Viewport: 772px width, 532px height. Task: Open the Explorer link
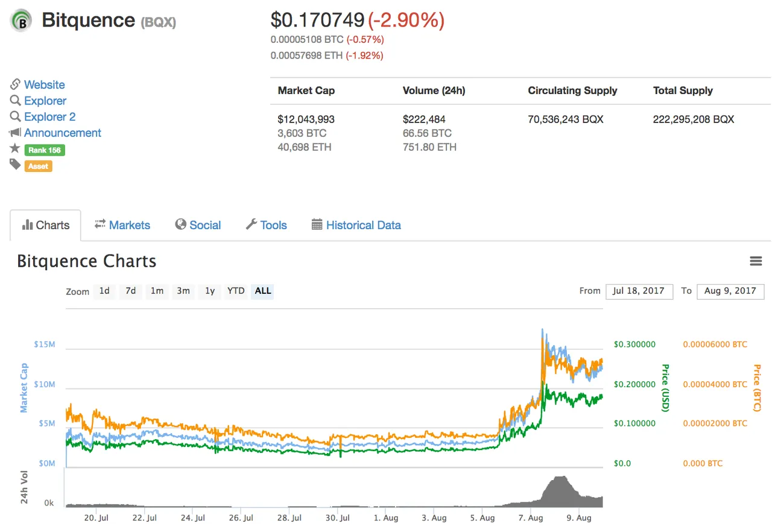45,101
